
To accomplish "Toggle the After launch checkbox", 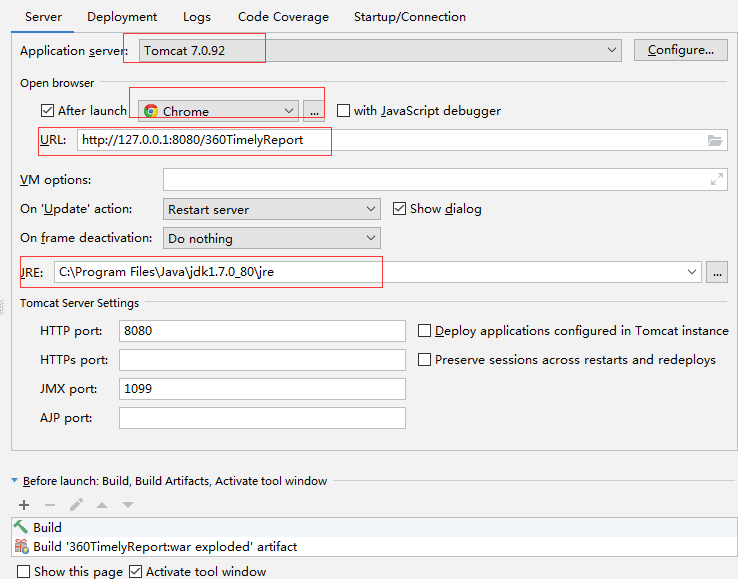I will [x=47, y=111].
